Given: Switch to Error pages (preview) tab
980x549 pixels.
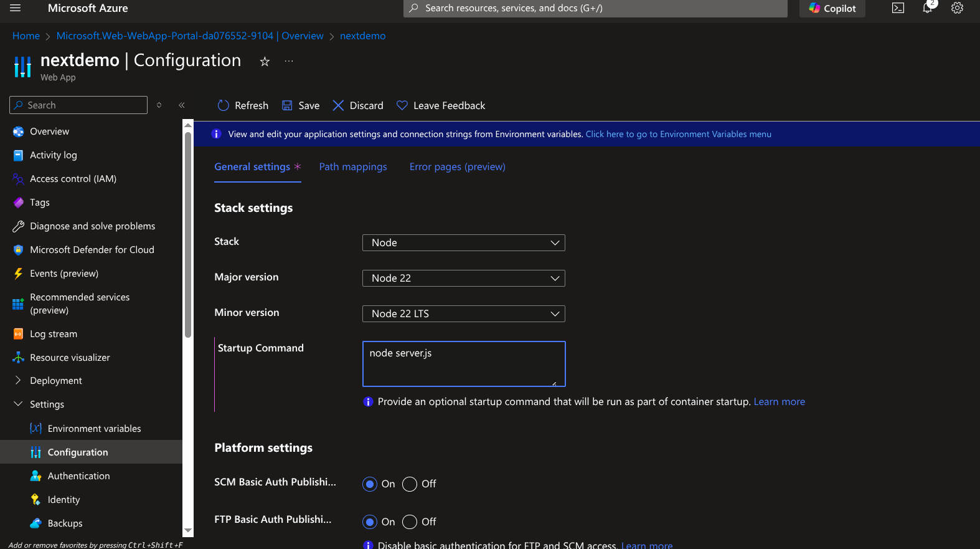Looking at the screenshot, I should point(458,167).
